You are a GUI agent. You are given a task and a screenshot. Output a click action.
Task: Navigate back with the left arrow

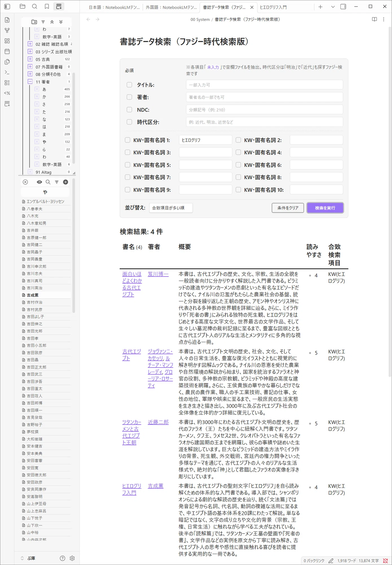point(88,19)
